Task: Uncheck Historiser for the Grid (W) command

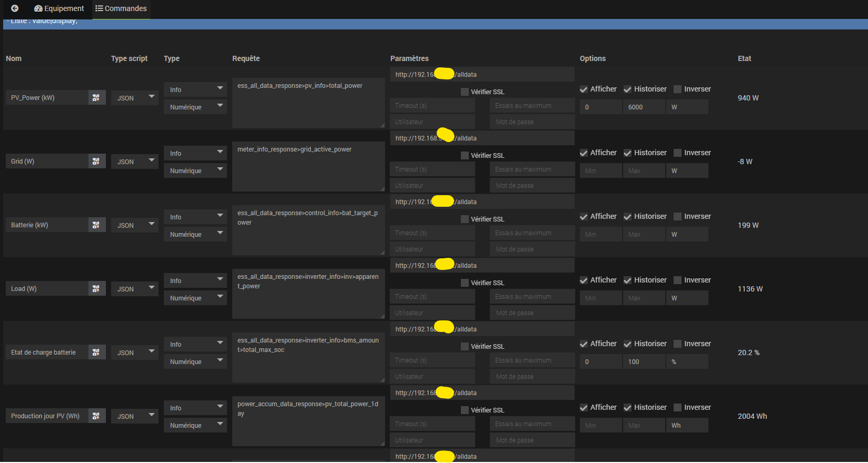Action: click(627, 153)
